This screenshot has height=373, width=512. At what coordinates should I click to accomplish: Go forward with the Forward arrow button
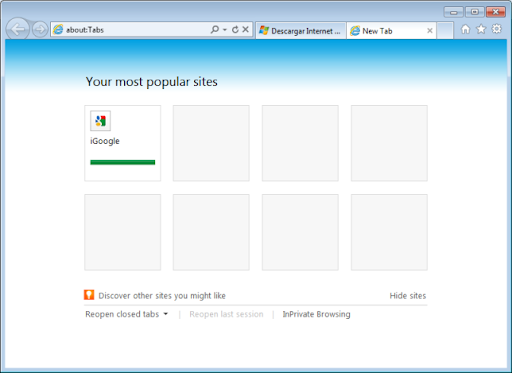pos(40,30)
